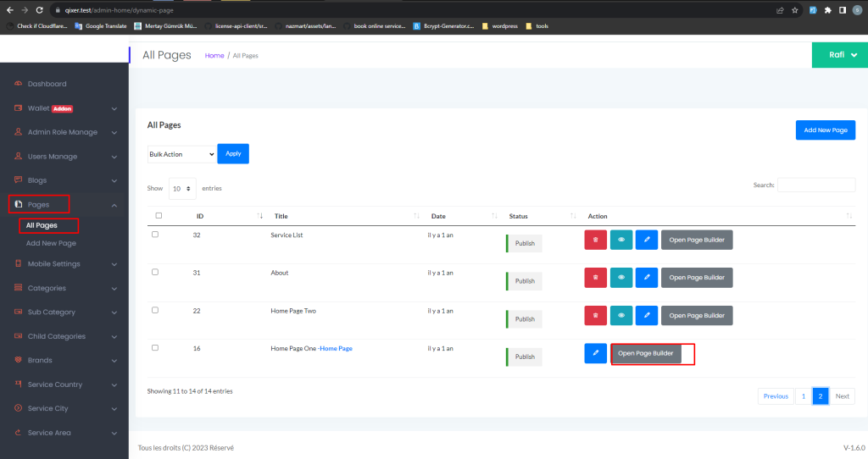Screen dimensions: 868x459
Task: Open browser extensions puzzle icon
Action: pos(827,10)
